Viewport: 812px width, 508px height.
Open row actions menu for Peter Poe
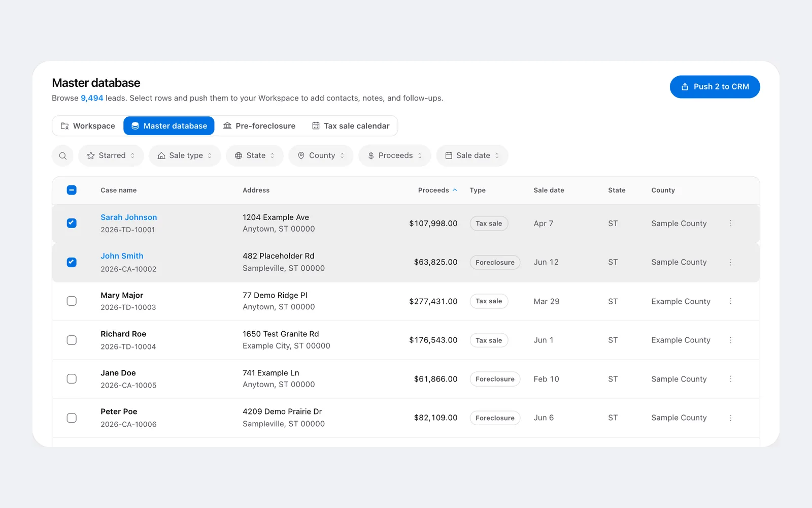tap(731, 418)
